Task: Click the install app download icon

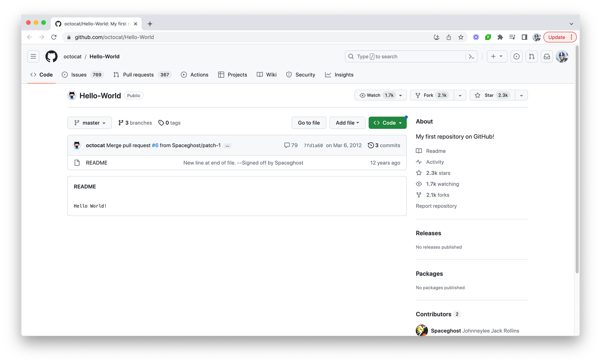Action: click(436, 37)
